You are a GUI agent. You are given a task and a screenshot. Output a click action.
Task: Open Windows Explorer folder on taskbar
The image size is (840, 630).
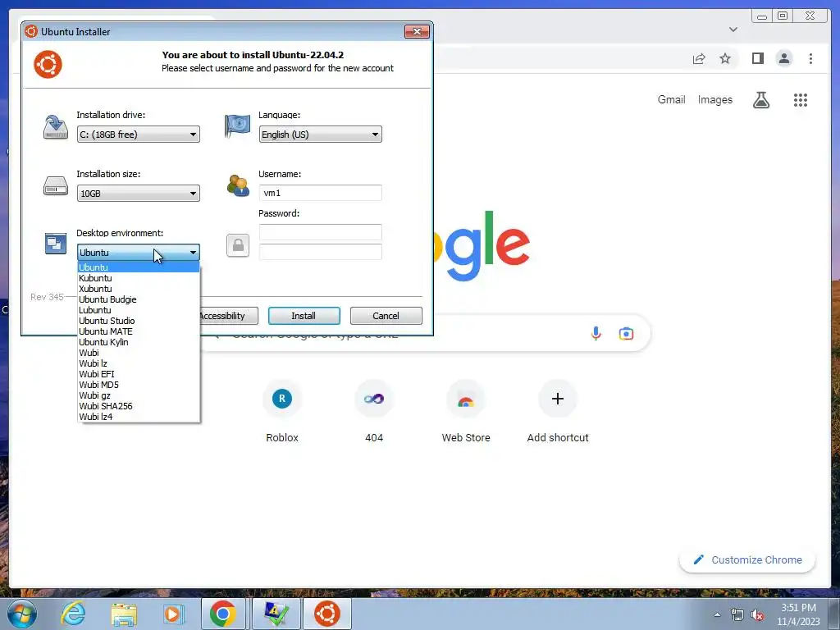point(124,614)
